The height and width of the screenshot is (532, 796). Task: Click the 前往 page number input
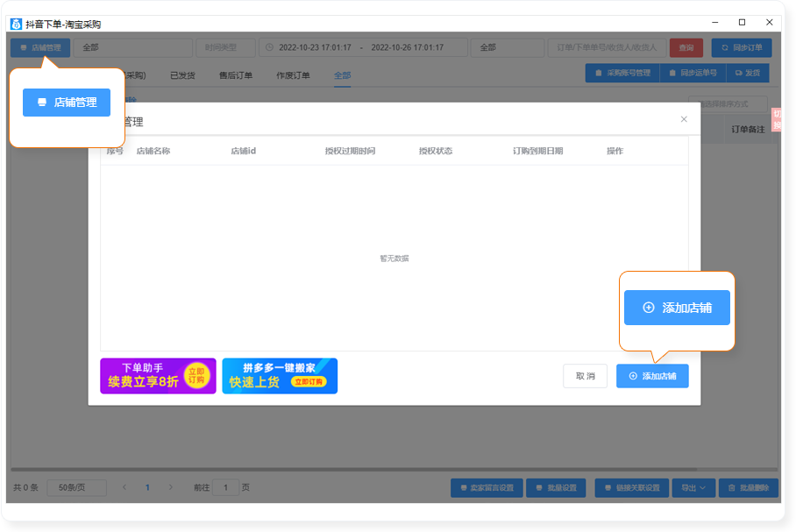coord(225,488)
